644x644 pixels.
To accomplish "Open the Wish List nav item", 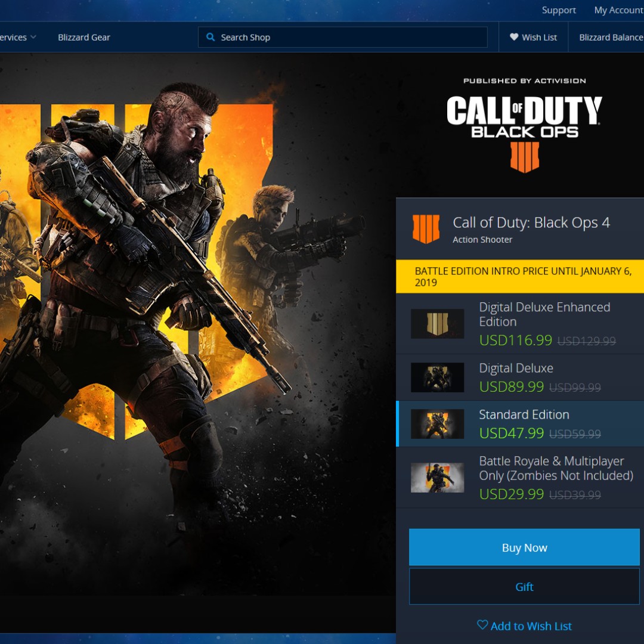I will point(533,38).
